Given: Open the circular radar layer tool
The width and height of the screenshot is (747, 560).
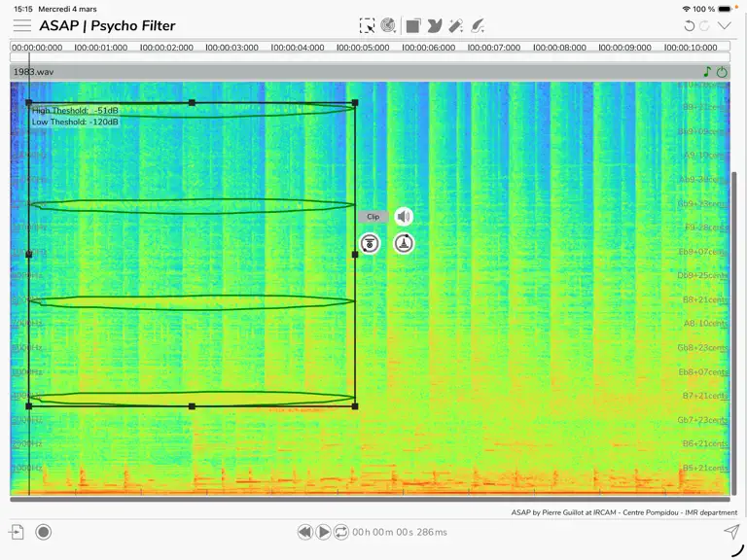Looking at the screenshot, I should (x=388, y=25).
